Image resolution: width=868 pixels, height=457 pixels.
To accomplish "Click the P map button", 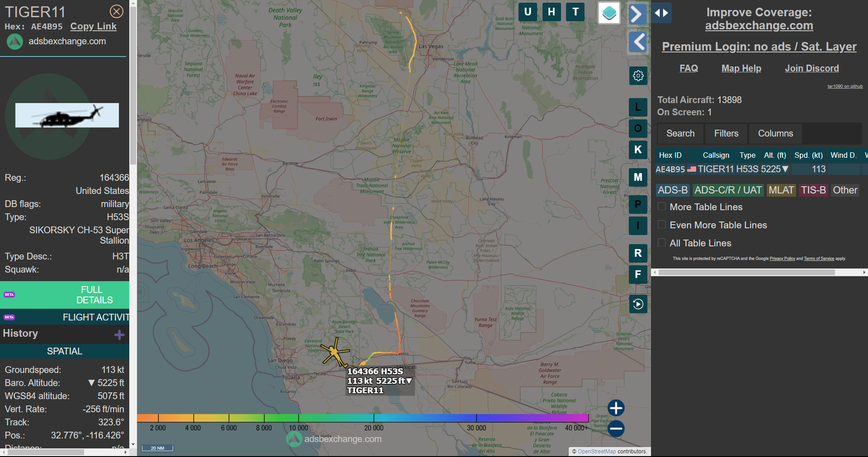I will tap(638, 204).
